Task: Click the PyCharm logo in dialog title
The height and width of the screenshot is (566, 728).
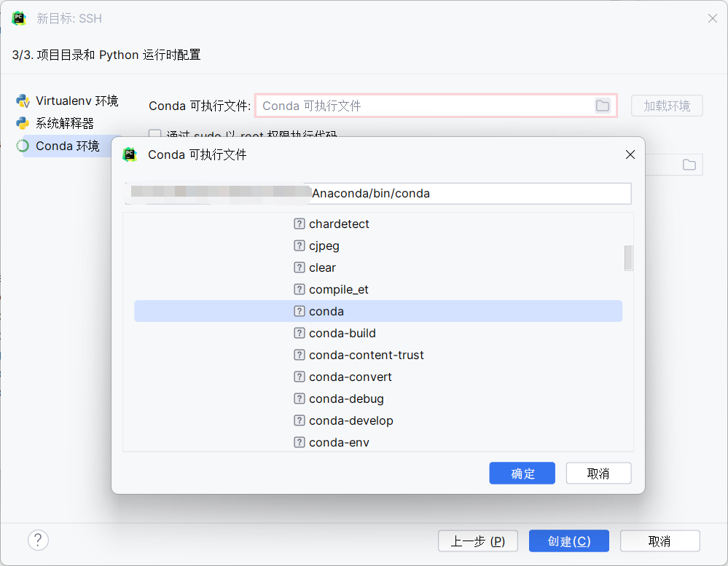Action: pyautogui.click(x=129, y=154)
